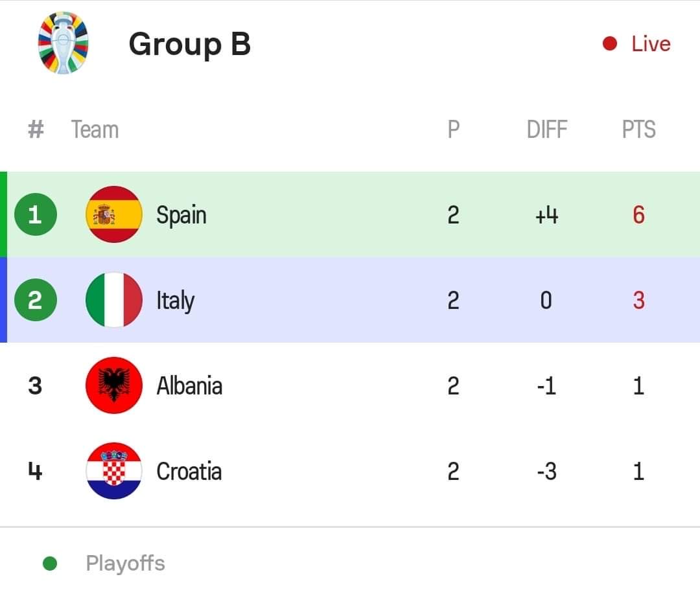The height and width of the screenshot is (592, 700).
Task: Click Spain's 6 points value
Action: pyautogui.click(x=638, y=214)
